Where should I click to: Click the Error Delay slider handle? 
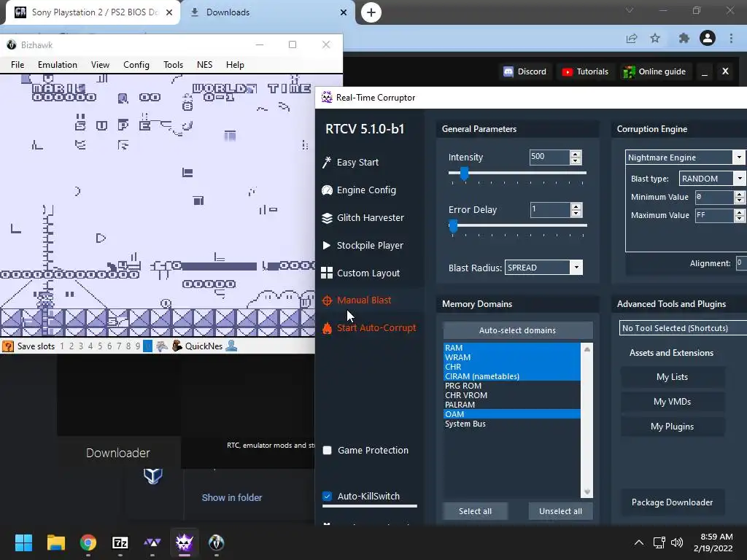pyautogui.click(x=453, y=226)
